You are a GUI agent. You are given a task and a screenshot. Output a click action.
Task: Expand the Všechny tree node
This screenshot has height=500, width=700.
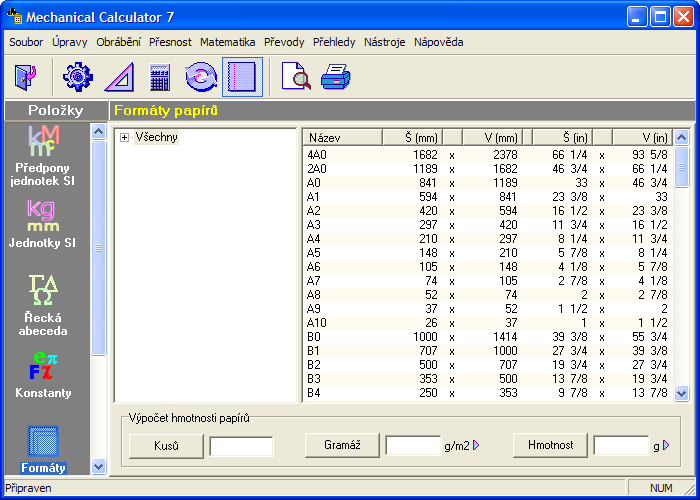coord(124,138)
